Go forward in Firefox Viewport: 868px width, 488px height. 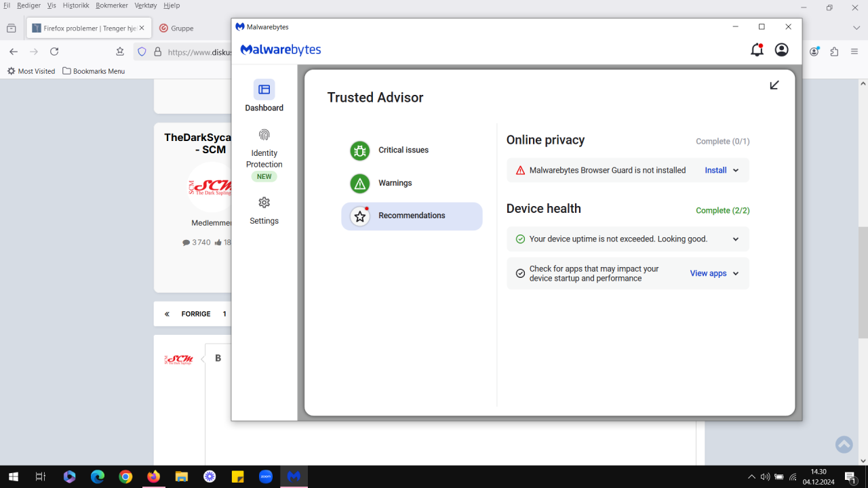(x=34, y=52)
